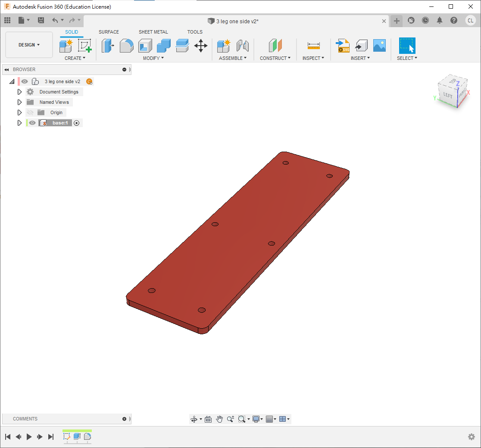Expand the Named Views tree node
Screen dimensions: 481x448
[x=19, y=102]
